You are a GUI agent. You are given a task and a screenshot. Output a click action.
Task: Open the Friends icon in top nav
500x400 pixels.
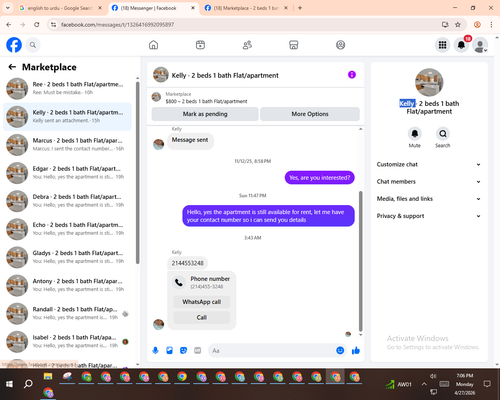247,45
